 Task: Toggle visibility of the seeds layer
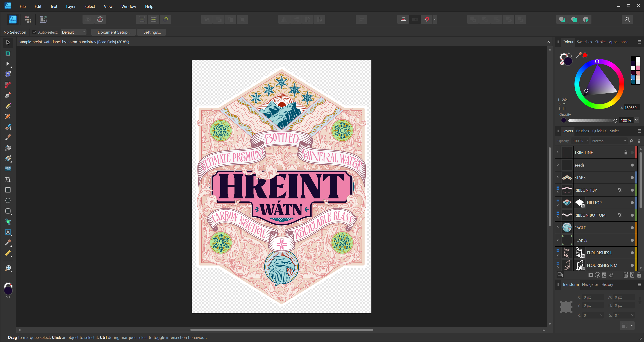point(632,165)
